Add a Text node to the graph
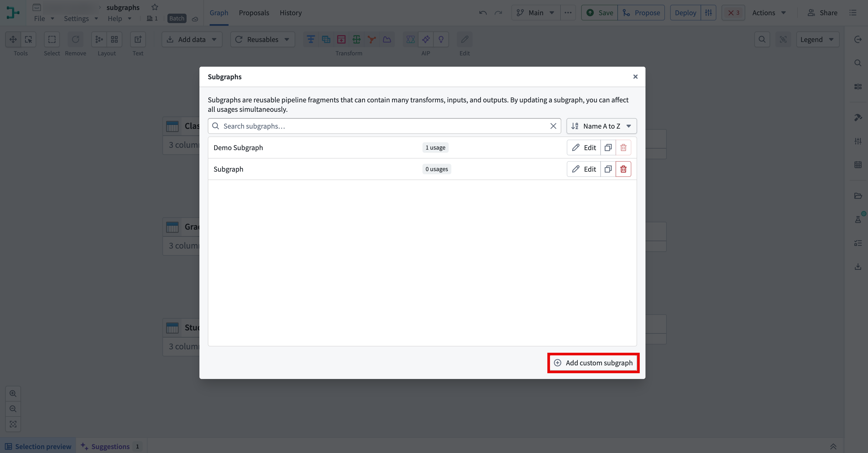Screen dimensions: 868x453 [x=138, y=39]
